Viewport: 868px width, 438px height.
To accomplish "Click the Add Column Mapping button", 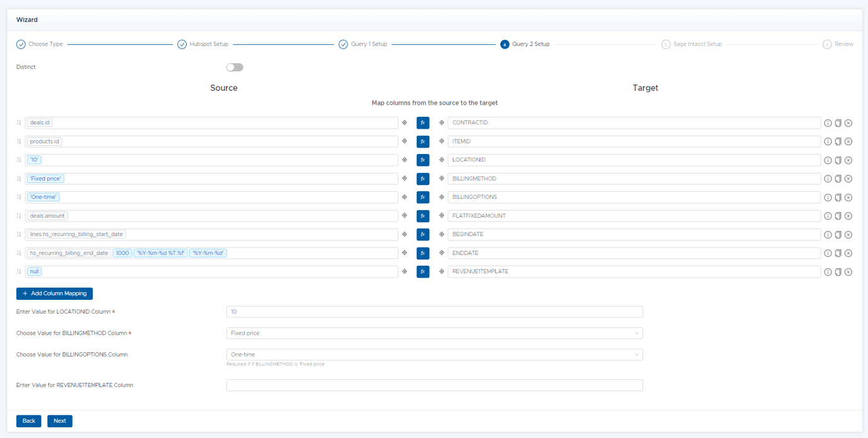I will 55,293.
